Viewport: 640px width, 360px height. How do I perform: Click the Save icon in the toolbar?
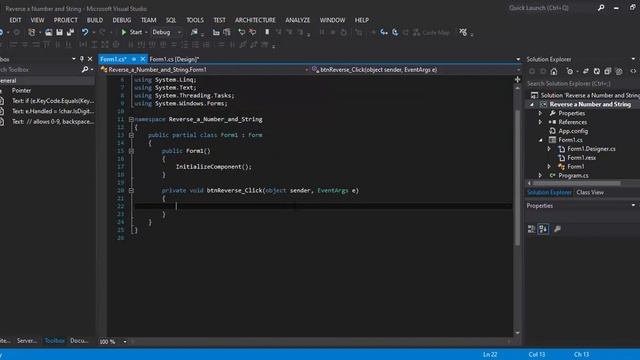pyautogui.click(x=60, y=32)
